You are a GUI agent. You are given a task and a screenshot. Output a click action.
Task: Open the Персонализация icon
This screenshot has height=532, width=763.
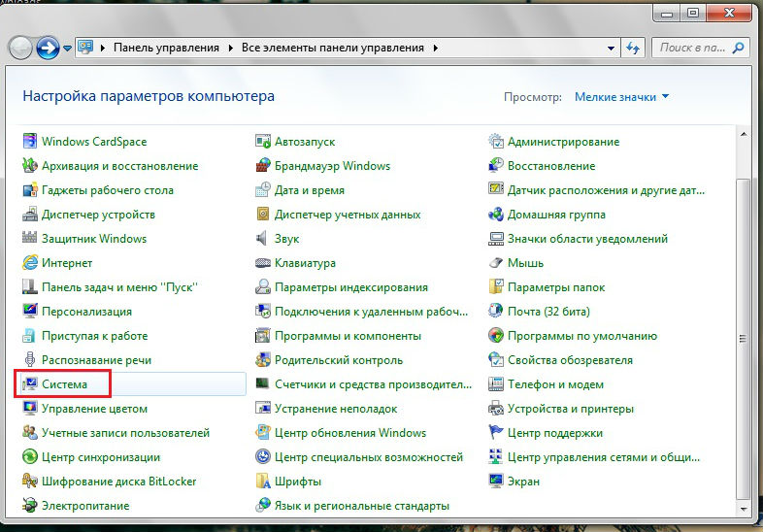pyautogui.click(x=30, y=311)
